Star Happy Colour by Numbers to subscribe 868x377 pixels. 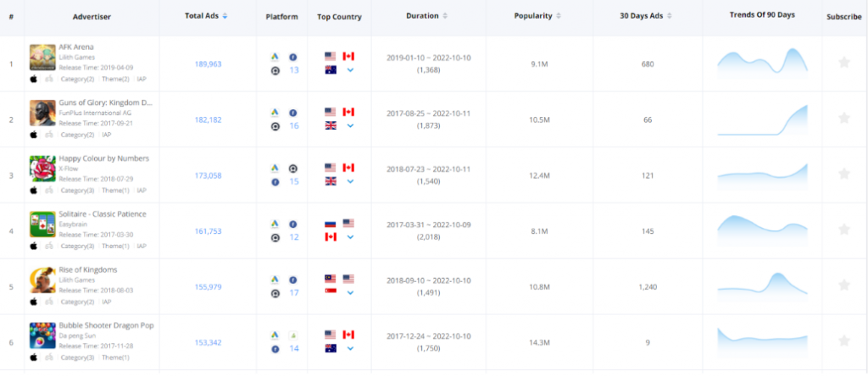pos(843,174)
